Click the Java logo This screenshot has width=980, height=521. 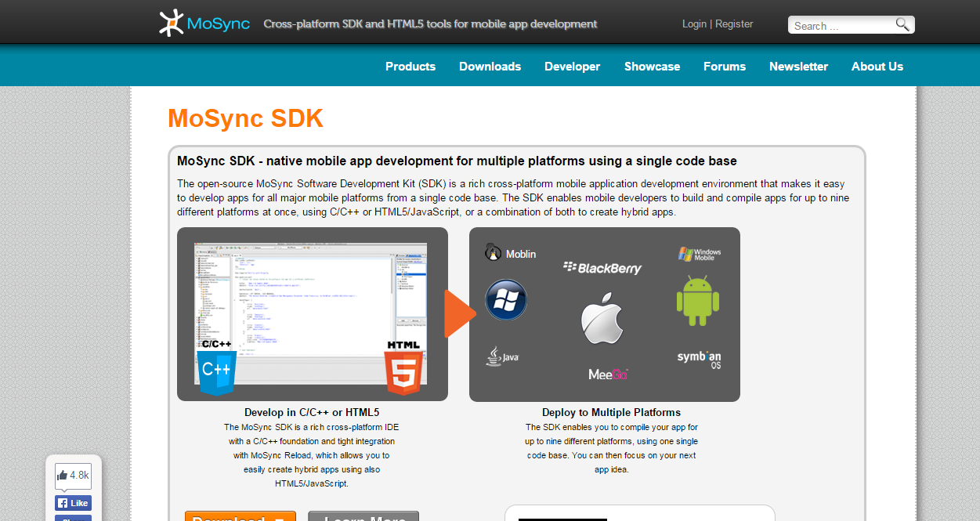coord(502,356)
